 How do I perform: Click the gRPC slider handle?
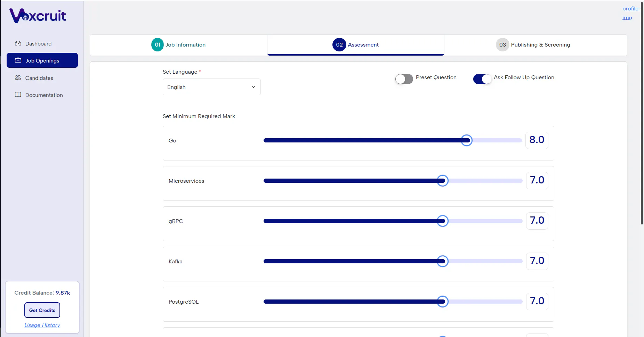pos(443,221)
